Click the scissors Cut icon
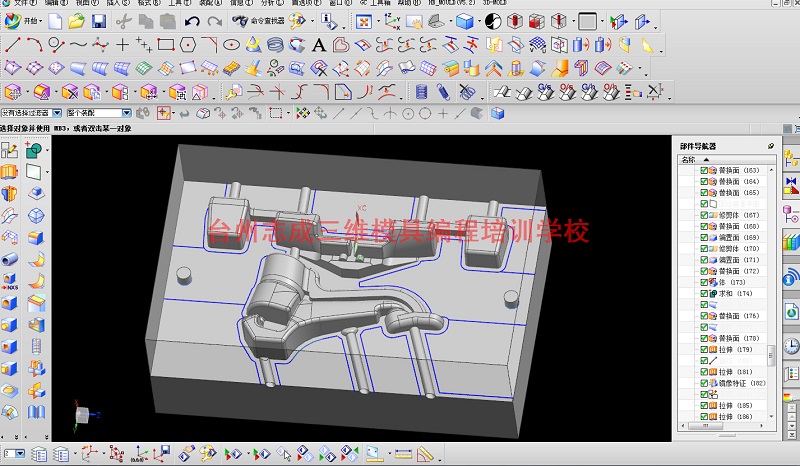The height and width of the screenshot is (466, 800). coord(123,21)
